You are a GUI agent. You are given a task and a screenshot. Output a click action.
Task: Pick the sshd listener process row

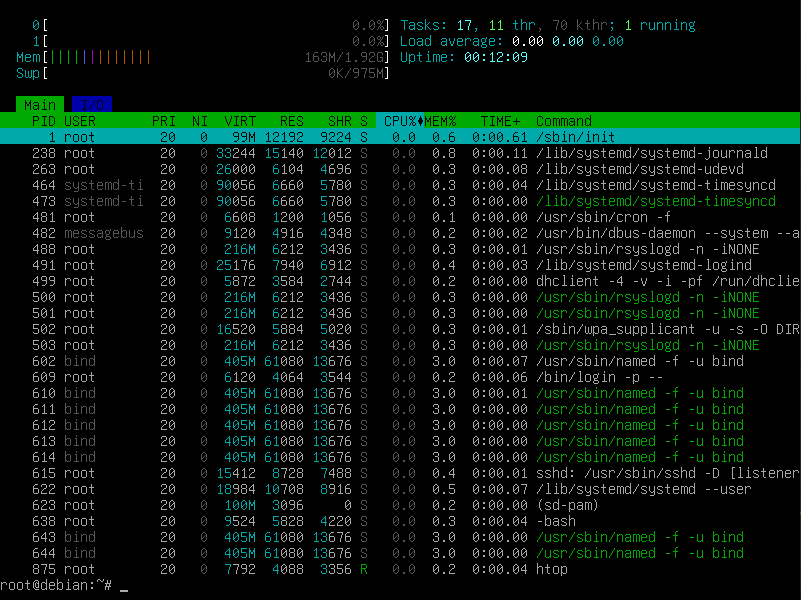point(400,473)
